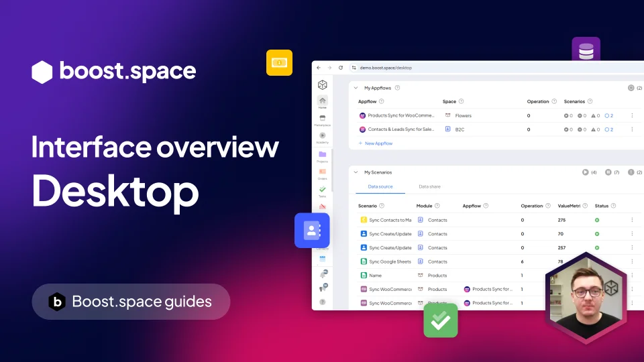Open the Orders module in sidebar
644x362 pixels.
323,174
